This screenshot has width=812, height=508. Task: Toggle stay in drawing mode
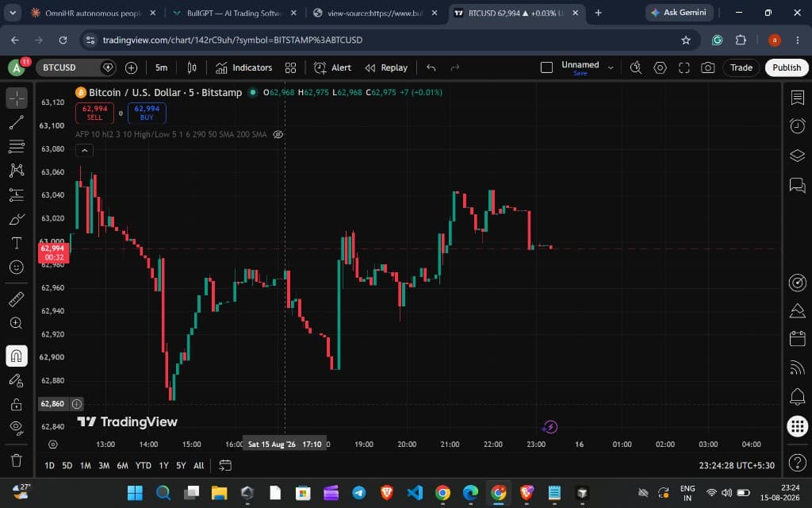click(x=17, y=380)
